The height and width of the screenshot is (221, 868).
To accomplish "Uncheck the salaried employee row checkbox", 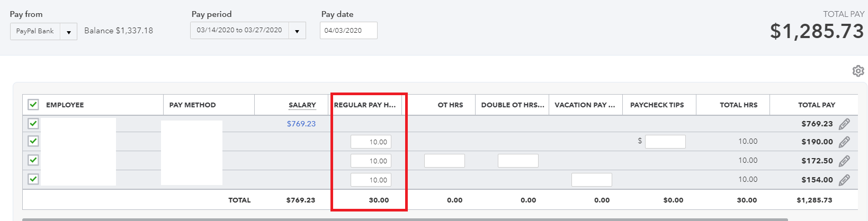I will [x=33, y=123].
